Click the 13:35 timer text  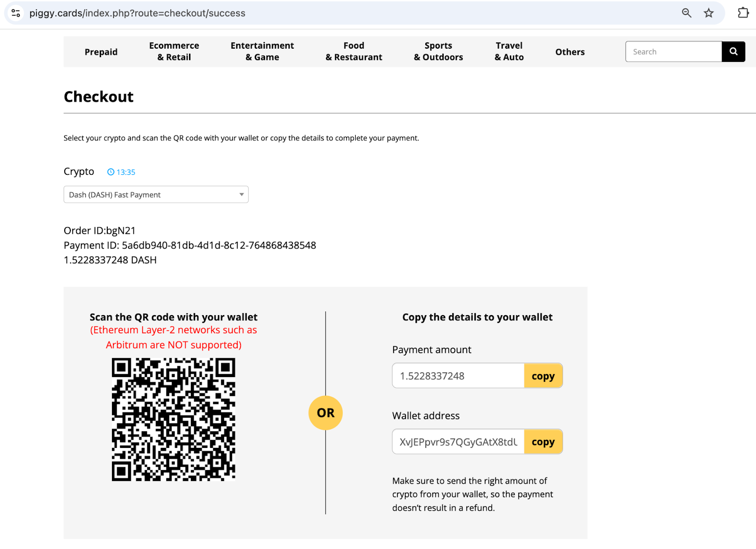[x=126, y=172]
